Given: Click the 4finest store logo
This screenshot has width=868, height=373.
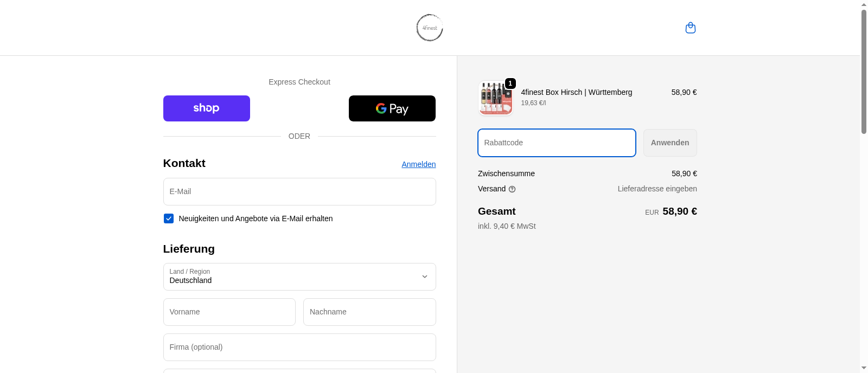Looking at the screenshot, I should point(430,28).
